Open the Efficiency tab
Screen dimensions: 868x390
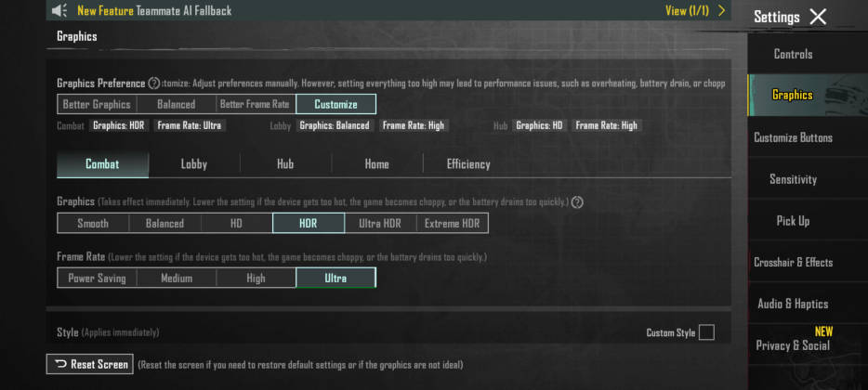coord(467,164)
